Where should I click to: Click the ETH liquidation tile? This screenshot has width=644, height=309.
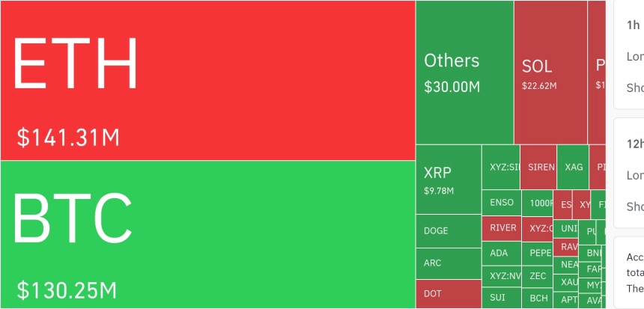click(x=207, y=80)
